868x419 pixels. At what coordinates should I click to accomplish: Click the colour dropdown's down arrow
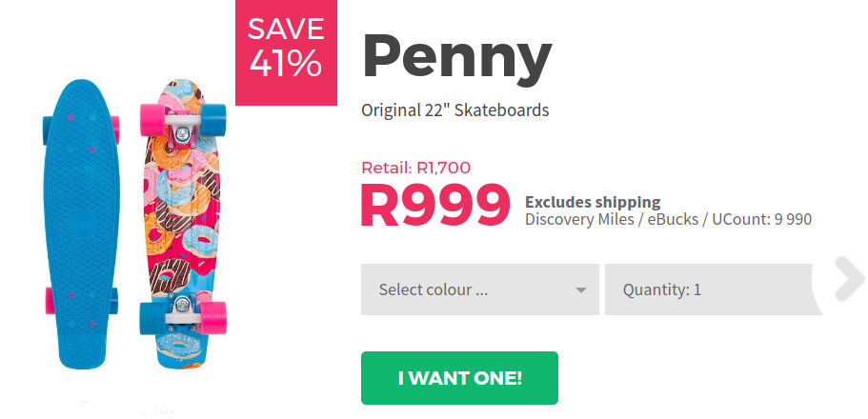(581, 290)
